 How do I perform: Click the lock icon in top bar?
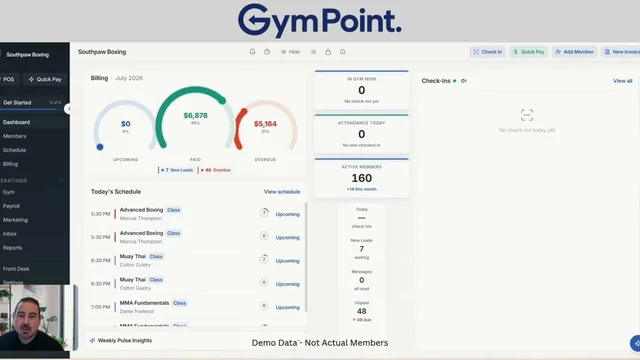pos(328,52)
